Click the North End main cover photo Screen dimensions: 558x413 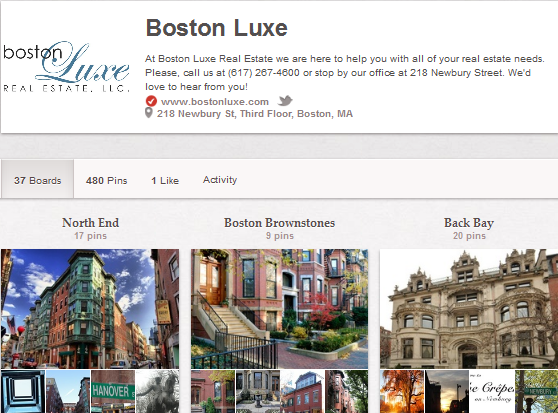(x=90, y=309)
